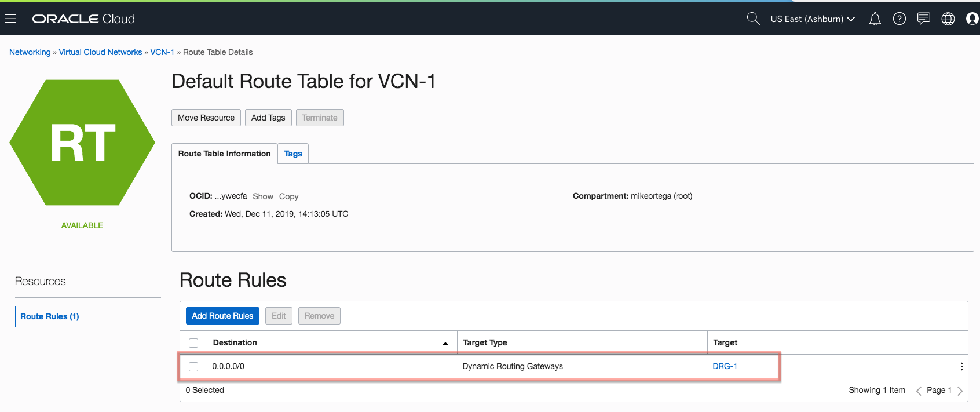Viewport: 980px width, 412px height.
Task: Select Route Rules (1) in Resources
Action: coord(50,316)
